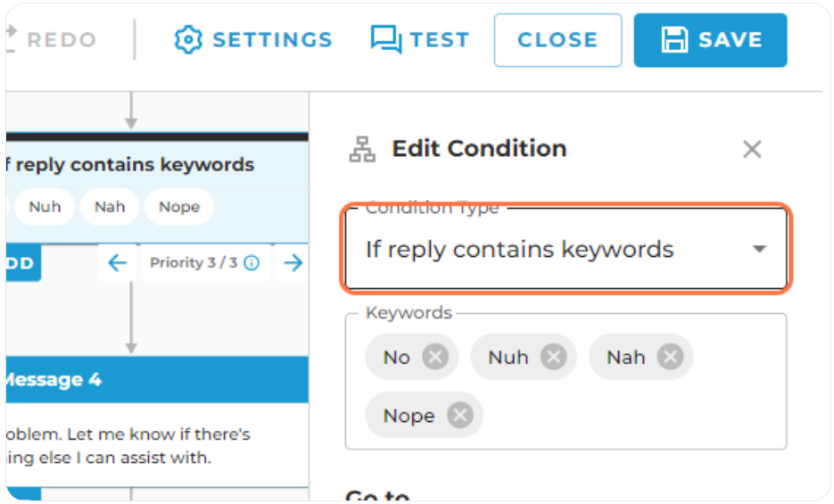The height and width of the screenshot is (504, 834).
Task: Click the SAVE button
Action: (x=710, y=40)
